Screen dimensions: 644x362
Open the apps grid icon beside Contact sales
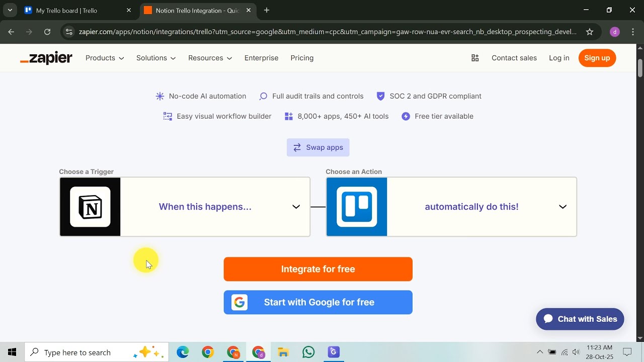(x=475, y=58)
